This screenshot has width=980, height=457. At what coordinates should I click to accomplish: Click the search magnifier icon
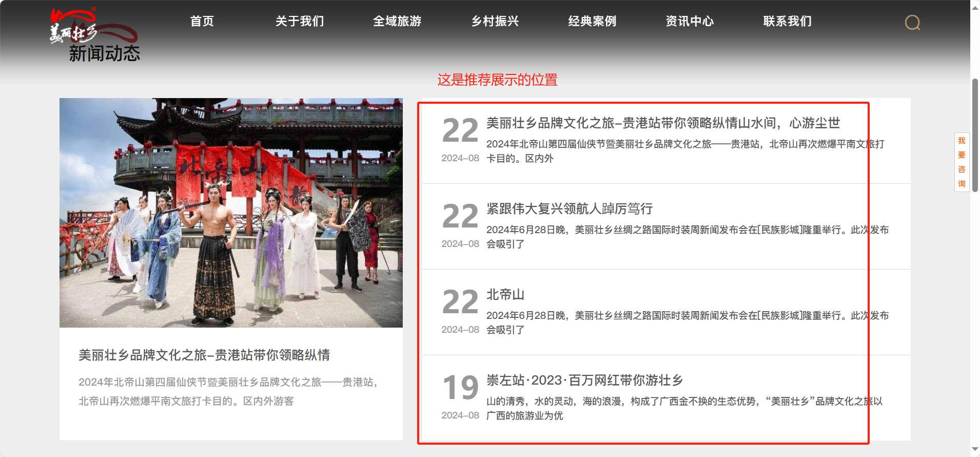tap(912, 23)
